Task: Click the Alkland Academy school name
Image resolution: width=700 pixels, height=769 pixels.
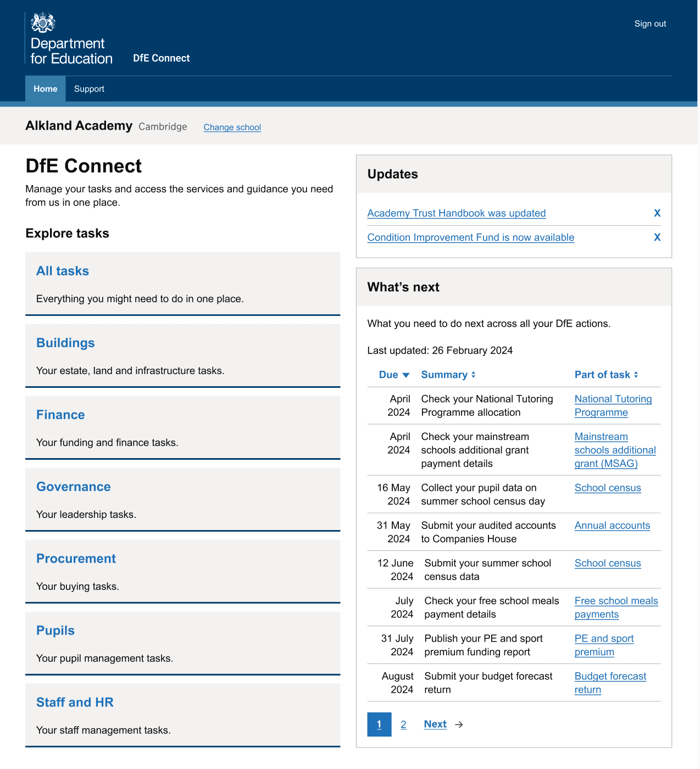Action: (x=79, y=126)
